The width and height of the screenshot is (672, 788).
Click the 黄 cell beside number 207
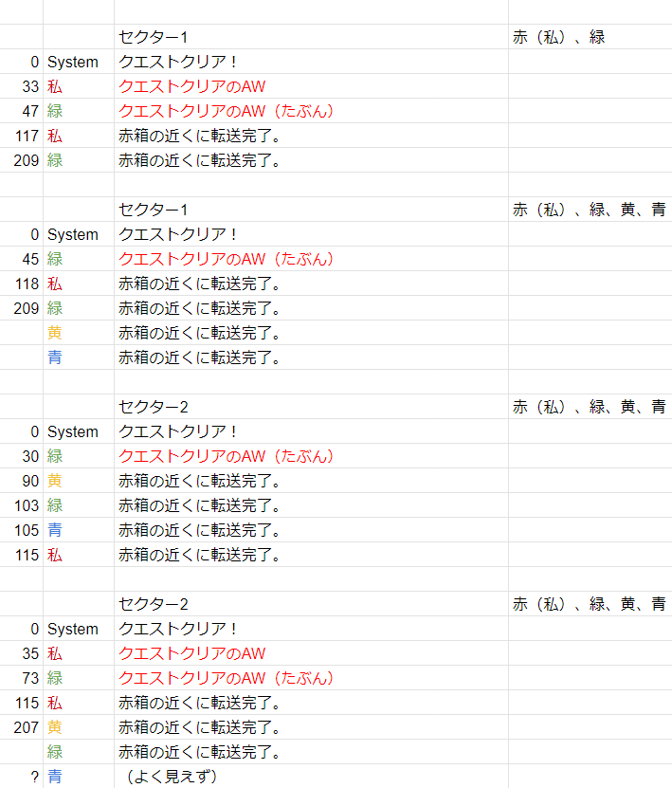coord(79,727)
